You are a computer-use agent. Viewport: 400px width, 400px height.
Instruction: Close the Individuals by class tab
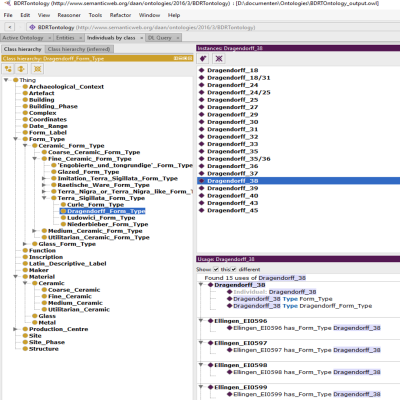(x=142, y=38)
